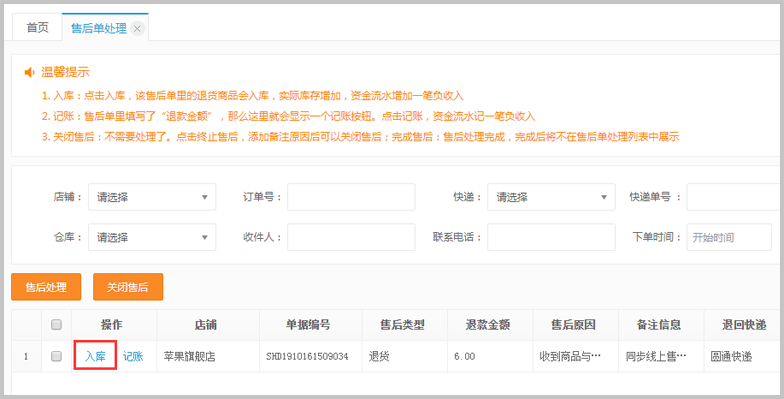Click the tip line starting with 2. 记账
This screenshot has height=399, width=784.
click(288, 116)
